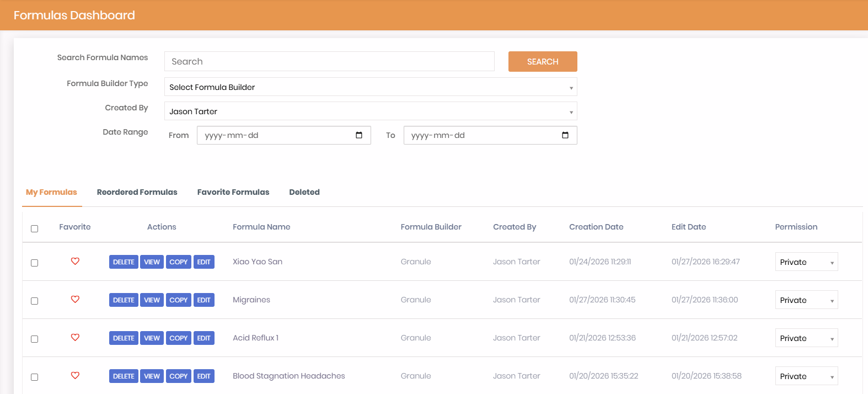The image size is (868, 394).
Task: Open calendar picker in To date field
Action: click(565, 135)
